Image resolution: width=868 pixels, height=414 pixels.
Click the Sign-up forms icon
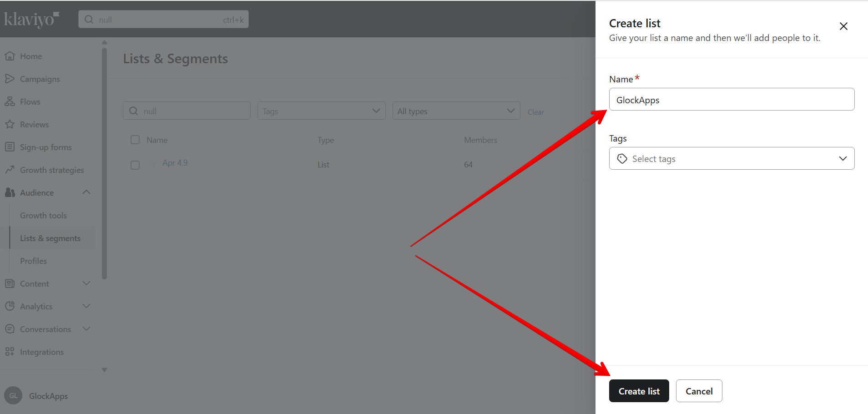(x=10, y=147)
